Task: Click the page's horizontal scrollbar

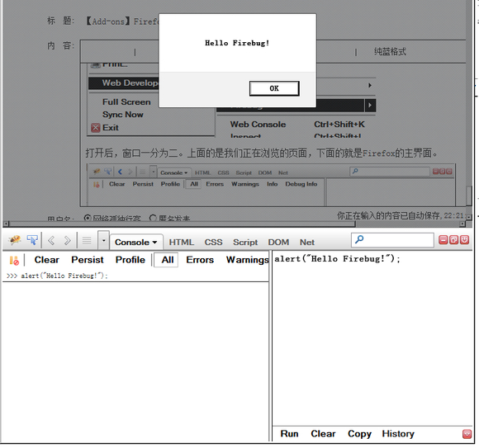Action: [182, 224]
